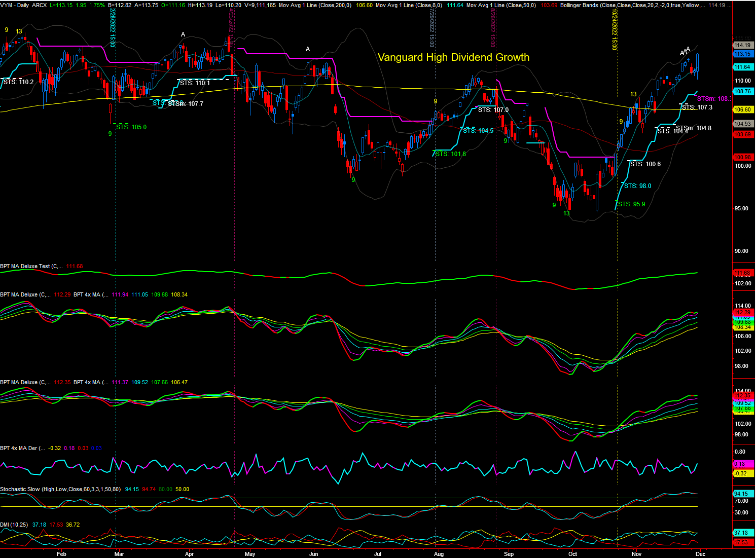756x558 pixels.
Task: Click the green STS: 95.9 label
Action: pyautogui.click(x=632, y=204)
